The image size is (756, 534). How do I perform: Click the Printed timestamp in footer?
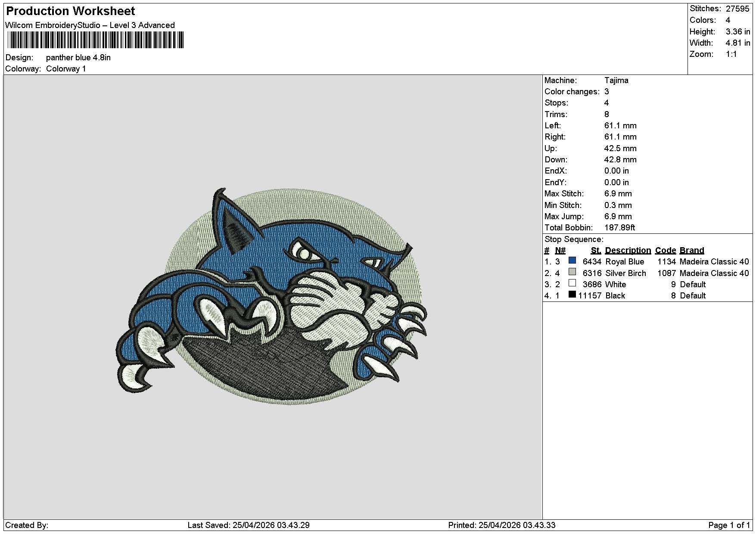[x=502, y=525]
